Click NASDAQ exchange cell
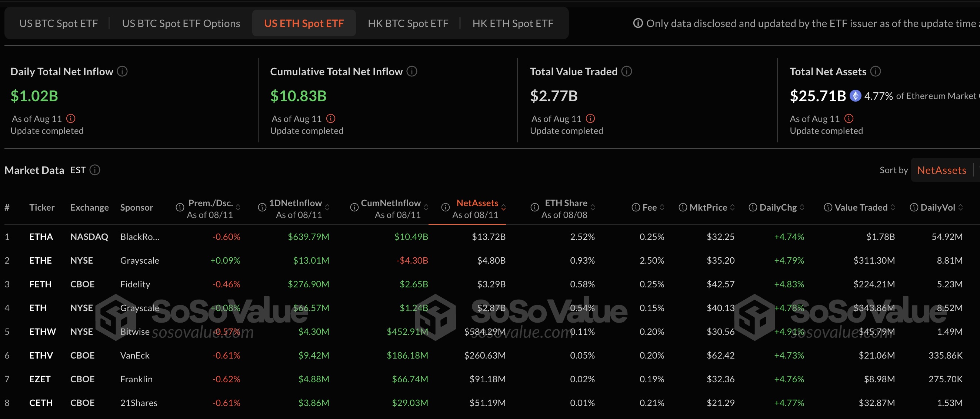This screenshot has width=980, height=419. pos(89,237)
